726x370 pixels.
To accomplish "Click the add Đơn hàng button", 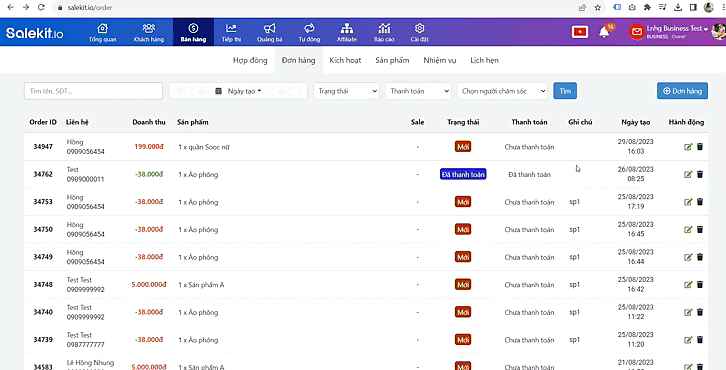I will [682, 91].
